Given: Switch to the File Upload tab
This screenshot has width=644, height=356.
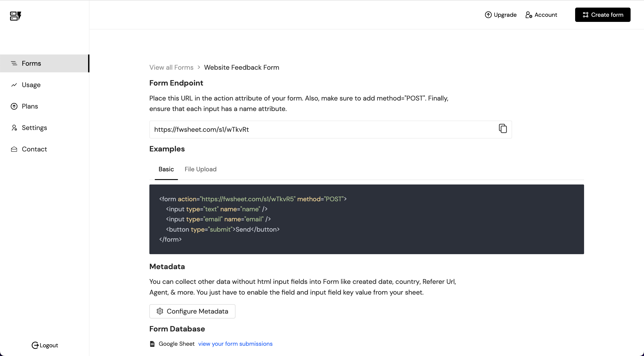Looking at the screenshot, I should 200,169.
